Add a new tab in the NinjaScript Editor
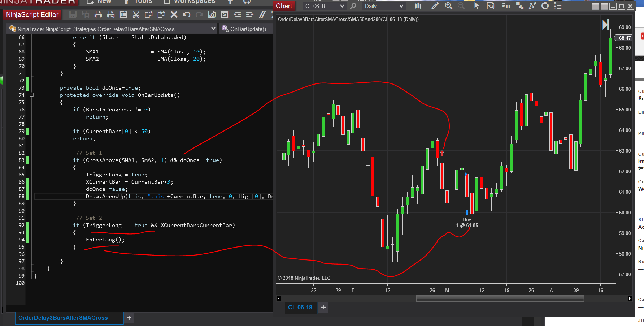 (x=129, y=318)
